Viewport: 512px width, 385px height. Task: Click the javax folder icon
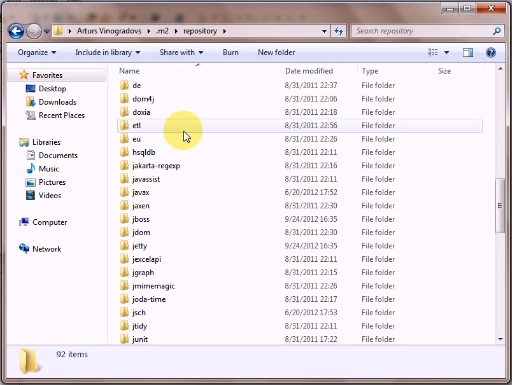coord(124,192)
